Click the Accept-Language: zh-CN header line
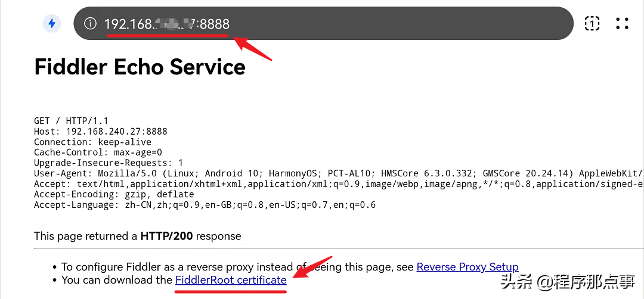The height and width of the screenshot is (299, 644). 205,205
